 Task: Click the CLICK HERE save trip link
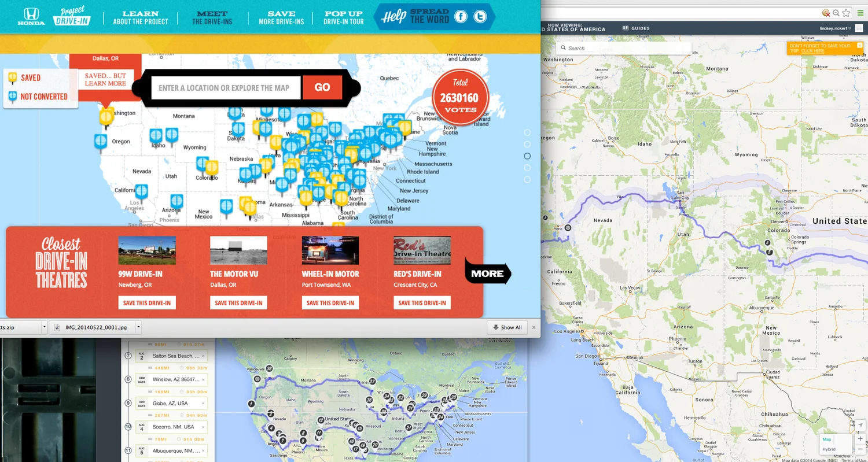pyautogui.click(x=812, y=51)
